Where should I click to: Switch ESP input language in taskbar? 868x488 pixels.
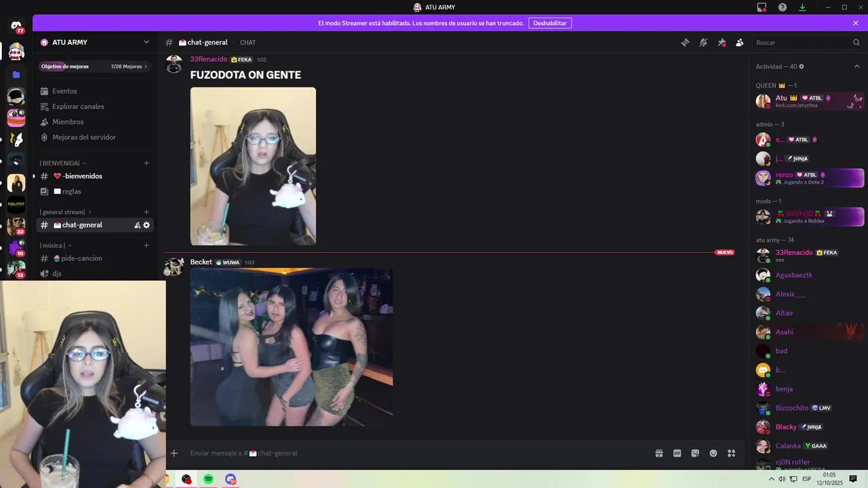pyautogui.click(x=806, y=479)
